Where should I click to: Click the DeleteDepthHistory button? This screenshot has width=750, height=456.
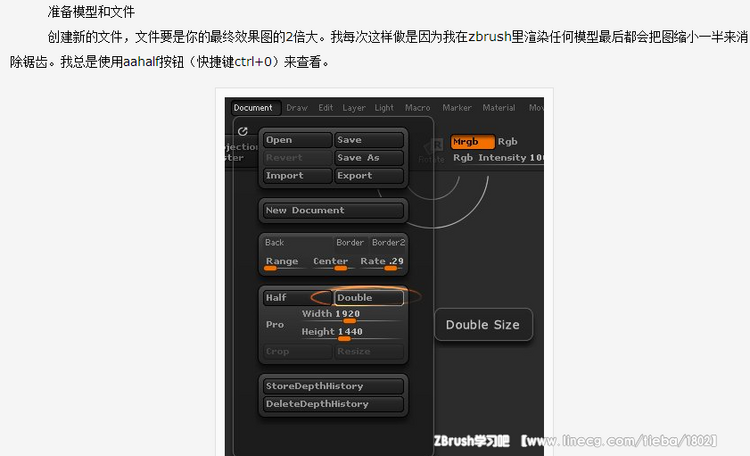coord(333,404)
